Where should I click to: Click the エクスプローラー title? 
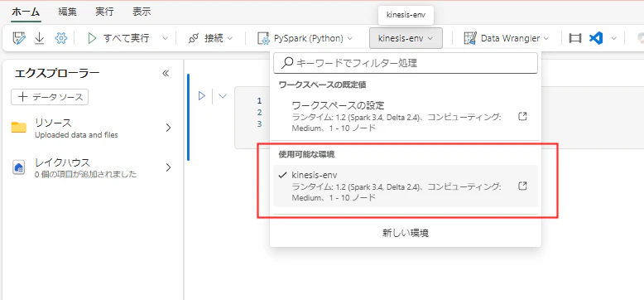tap(57, 73)
